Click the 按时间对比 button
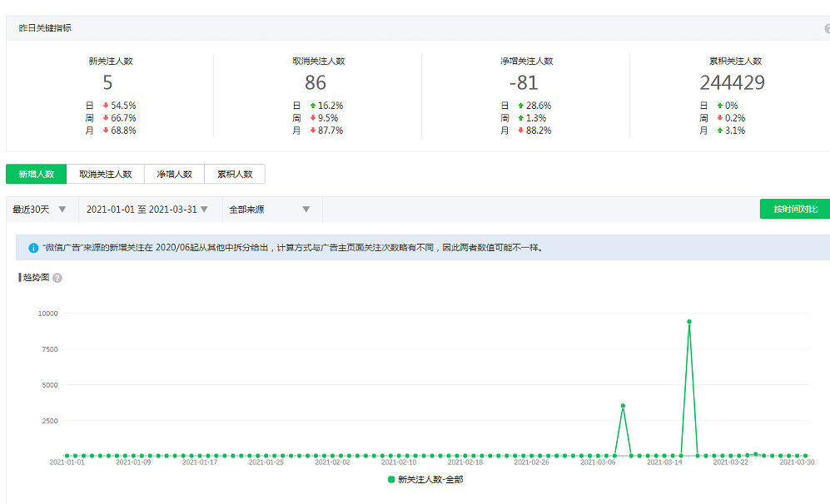 (795, 209)
